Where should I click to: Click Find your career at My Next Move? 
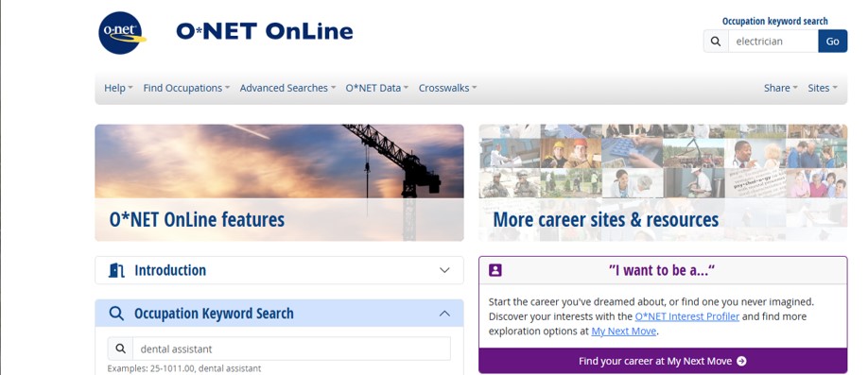pyautogui.click(x=663, y=361)
